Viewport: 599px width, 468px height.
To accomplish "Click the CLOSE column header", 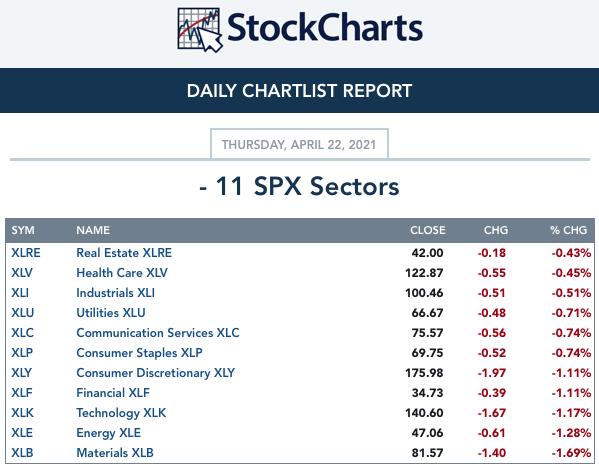I will click(x=427, y=230).
